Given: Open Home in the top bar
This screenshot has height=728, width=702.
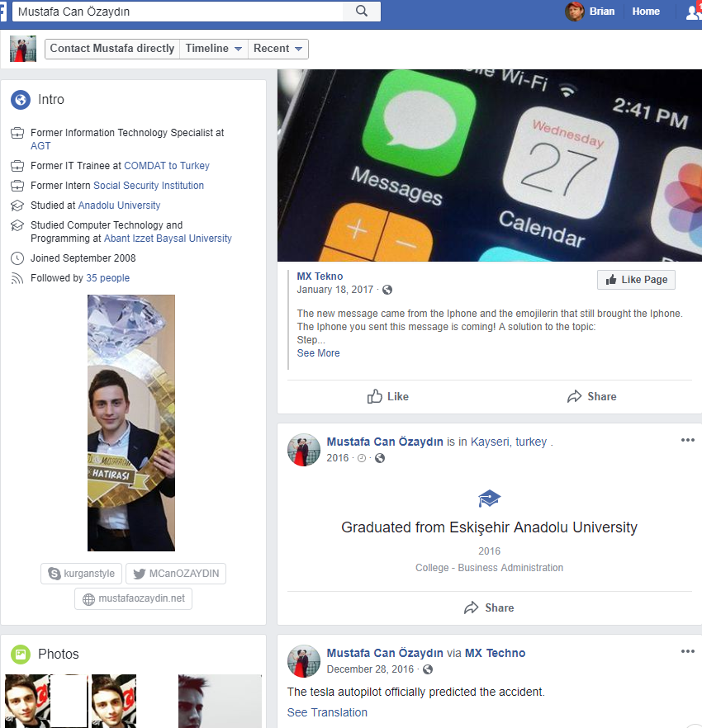Looking at the screenshot, I should point(646,12).
